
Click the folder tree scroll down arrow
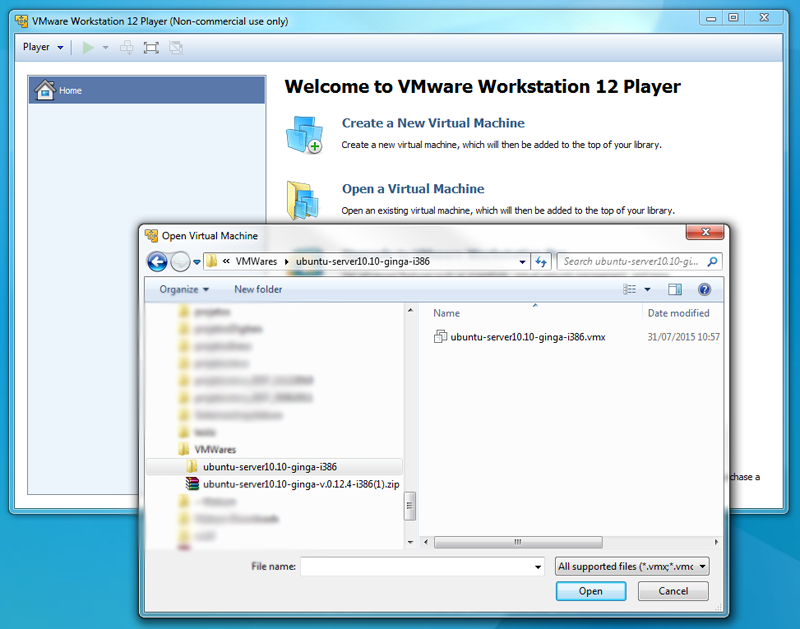pos(410,542)
